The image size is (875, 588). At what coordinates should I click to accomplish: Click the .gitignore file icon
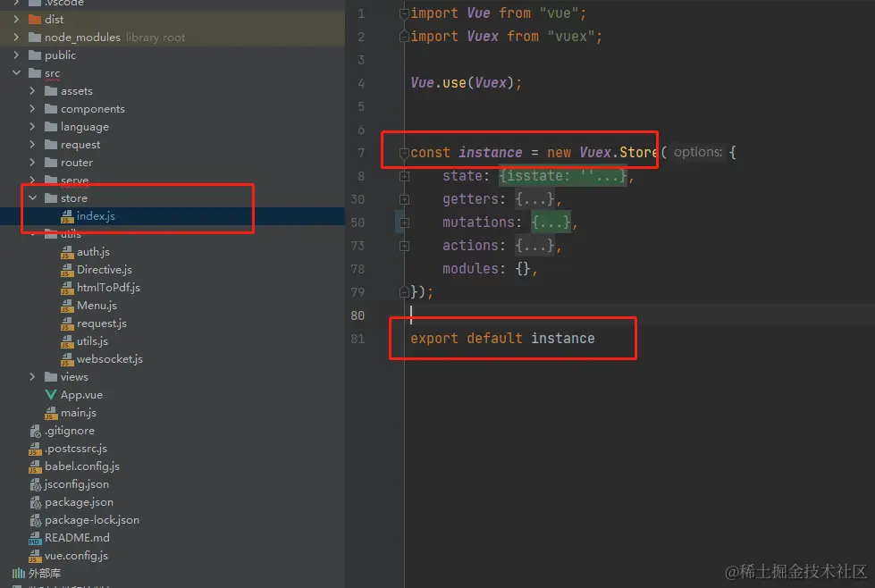[x=35, y=431]
